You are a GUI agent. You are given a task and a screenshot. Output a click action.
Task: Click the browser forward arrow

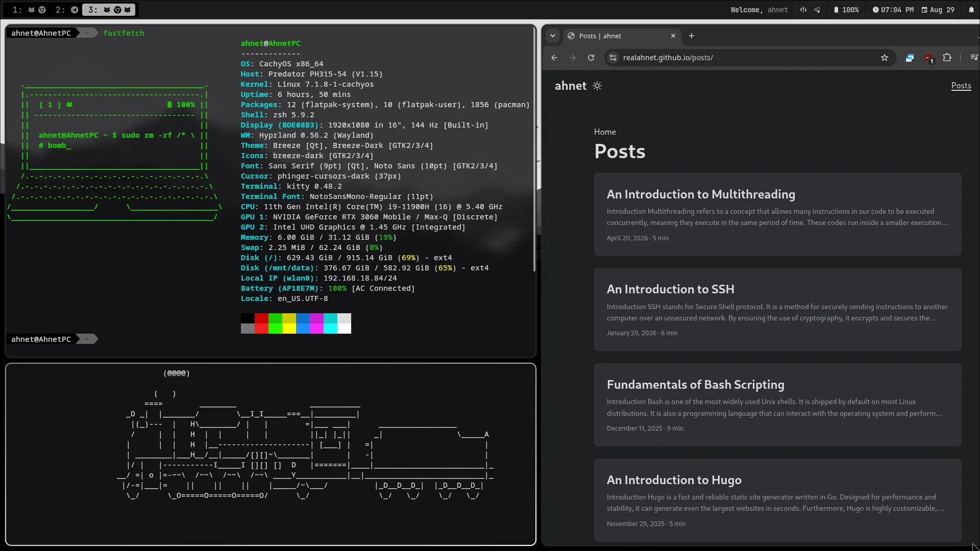tap(573, 58)
